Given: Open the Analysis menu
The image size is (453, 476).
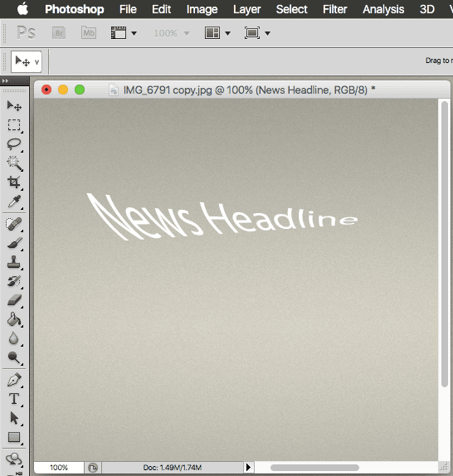Looking at the screenshot, I should pyautogui.click(x=383, y=9).
